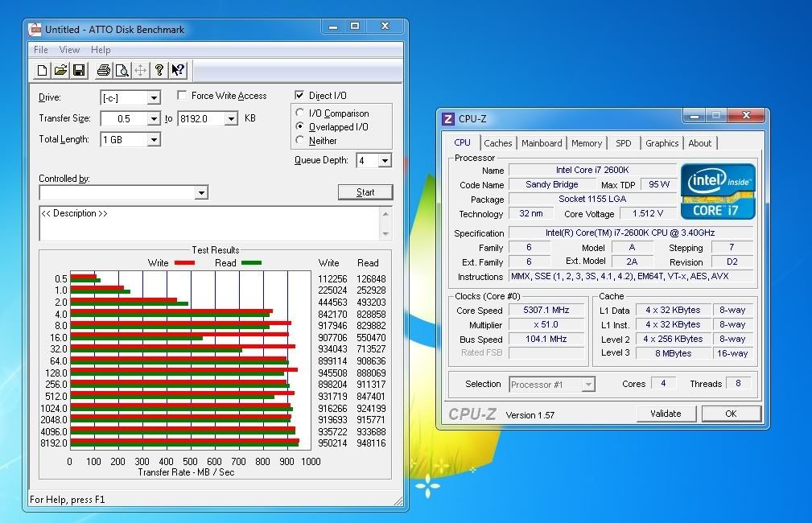Click the red Write legend color swatch

(185, 262)
